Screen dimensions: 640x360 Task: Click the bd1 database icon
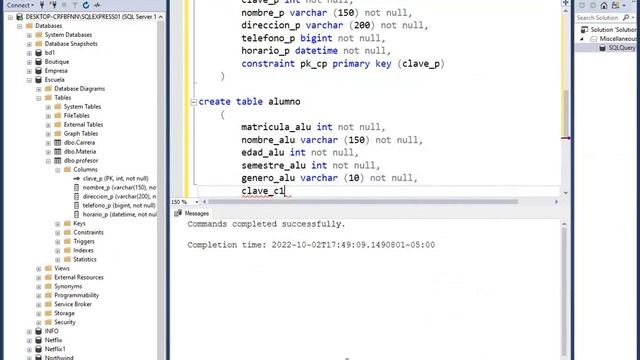click(x=38, y=53)
